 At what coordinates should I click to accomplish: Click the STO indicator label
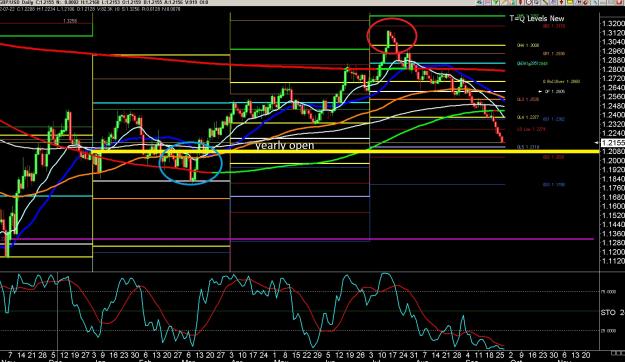613,313
